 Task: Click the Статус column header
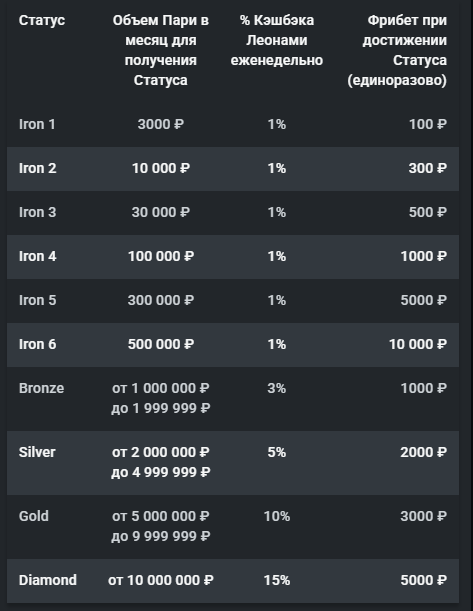point(42,20)
